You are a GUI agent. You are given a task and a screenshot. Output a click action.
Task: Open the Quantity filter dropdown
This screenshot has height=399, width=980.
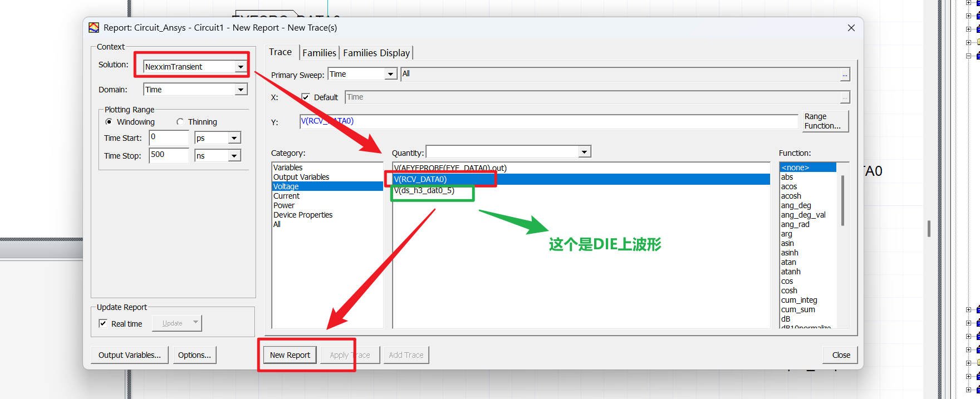pyautogui.click(x=584, y=152)
